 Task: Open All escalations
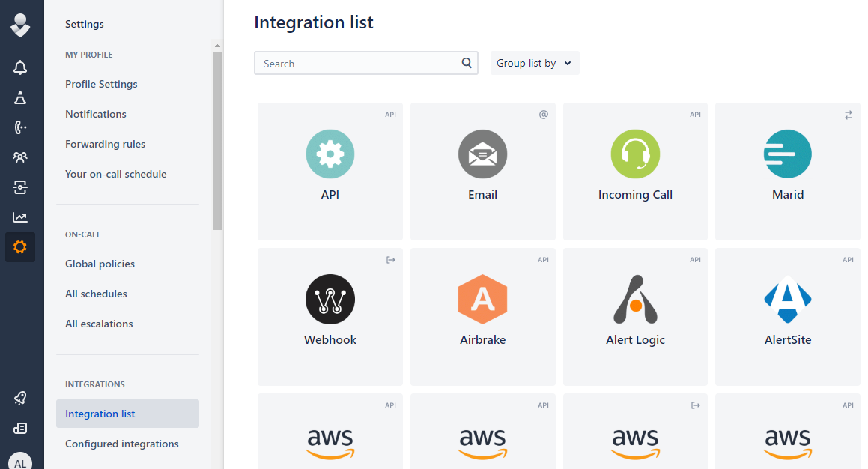pos(99,324)
